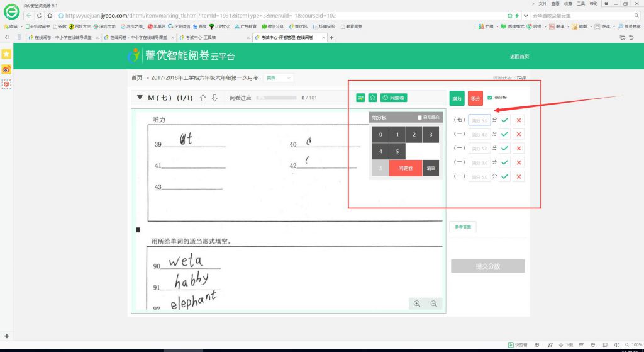This screenshot has height=352, width=644.
Task: Click the green settings icon beside the star
Action: pos(360,98)
